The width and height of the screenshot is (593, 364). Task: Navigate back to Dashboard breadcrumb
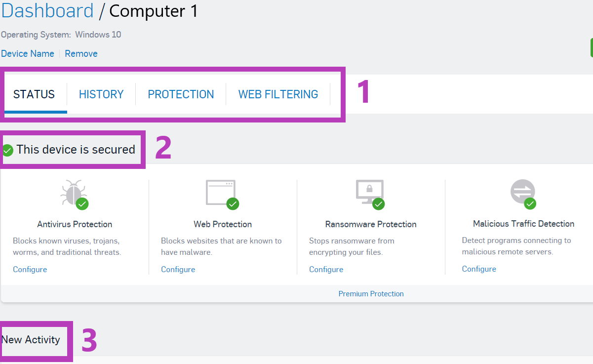(47, 11)
